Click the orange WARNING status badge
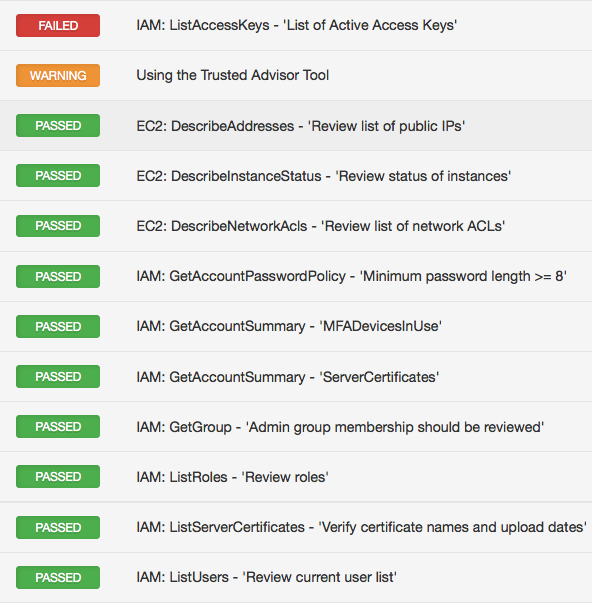The height and width of the screenshot is (603, 592). tap(58, 75)
